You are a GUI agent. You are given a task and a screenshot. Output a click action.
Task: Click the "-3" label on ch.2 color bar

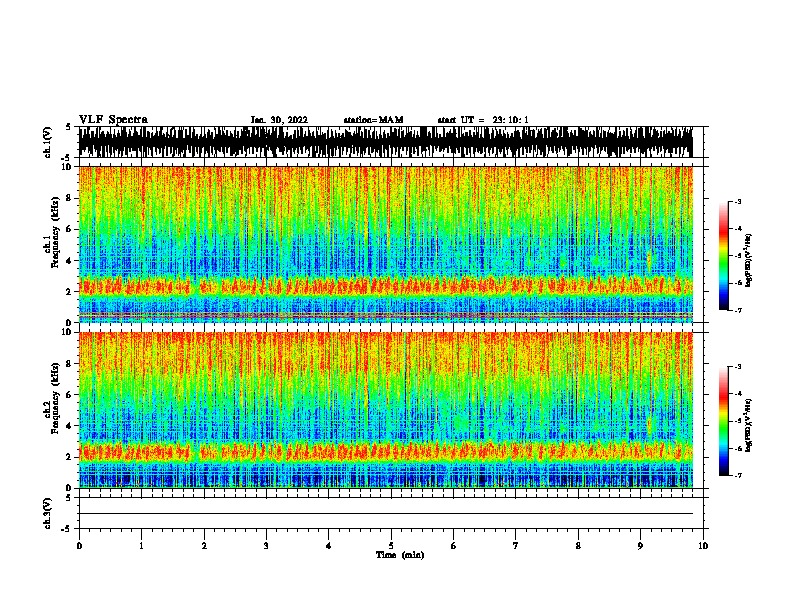point(737,367)
